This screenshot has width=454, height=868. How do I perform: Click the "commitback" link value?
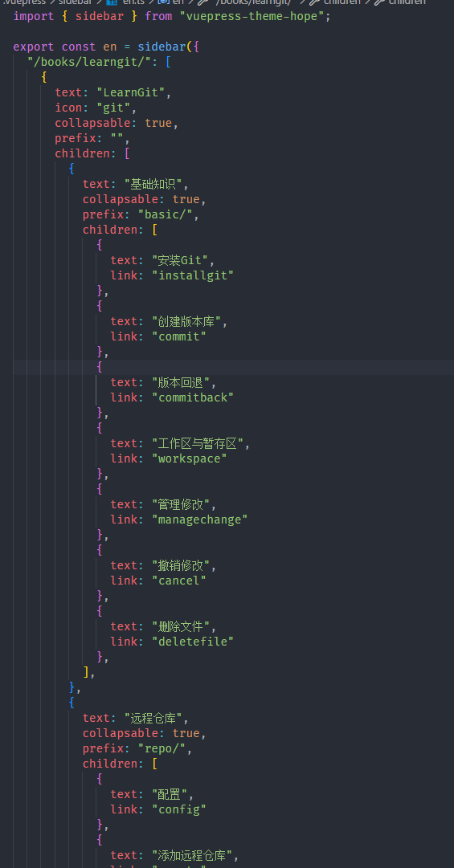193,397
